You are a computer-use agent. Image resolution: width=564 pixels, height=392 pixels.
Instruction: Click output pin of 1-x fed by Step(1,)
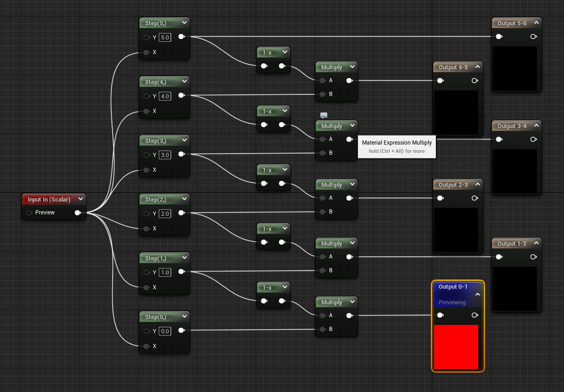tap(282, 301)
